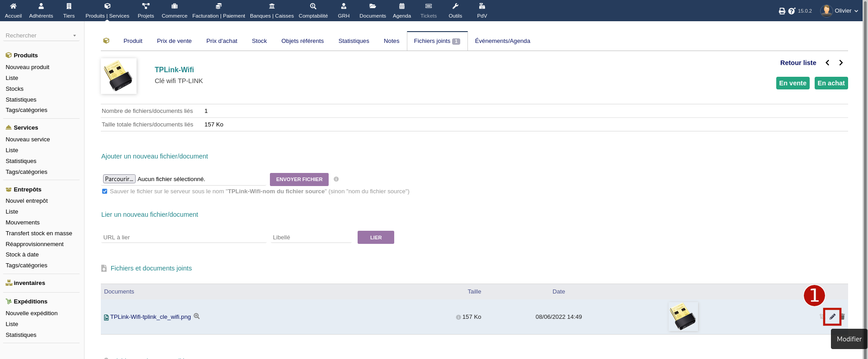The width and height of the screenshot is (868, 359).
Task: Open the Statistiques tab
Action: pyautogui.click(x=354, y=41)
